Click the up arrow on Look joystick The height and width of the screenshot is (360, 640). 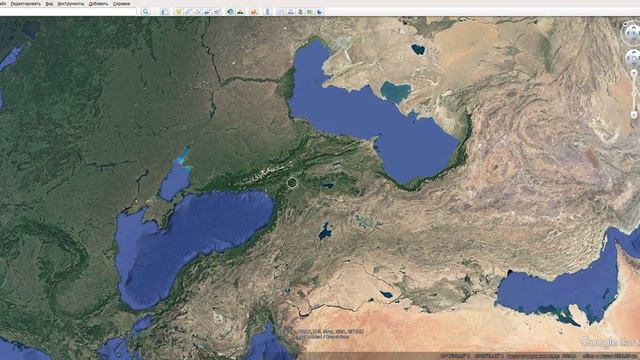[x=633, y=27]
